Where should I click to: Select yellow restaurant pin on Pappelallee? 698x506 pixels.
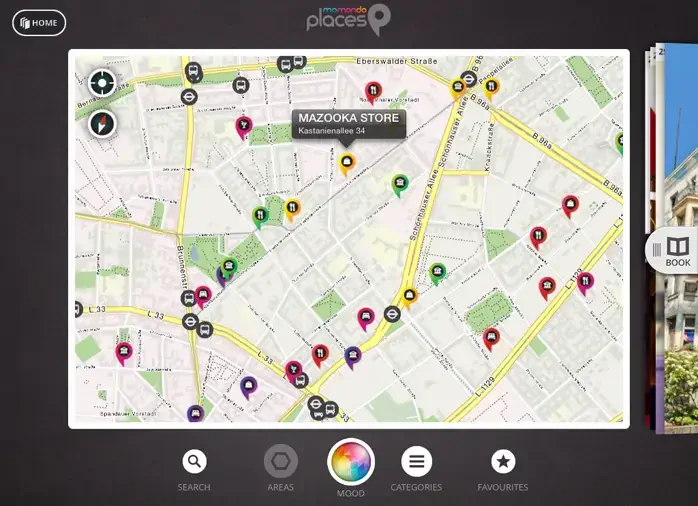[491, 88]
